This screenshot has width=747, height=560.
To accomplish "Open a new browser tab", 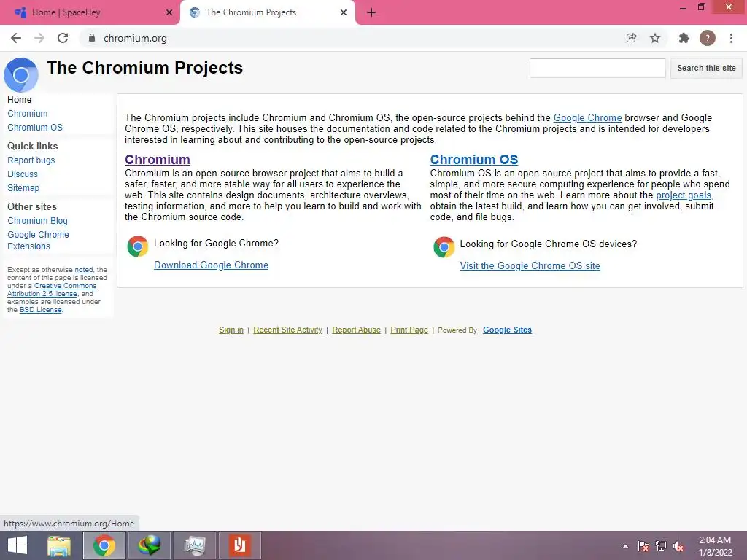I will tap(371, 12).
